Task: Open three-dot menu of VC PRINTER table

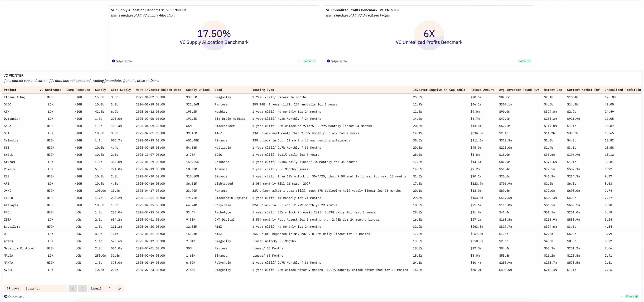Action: 622,296
